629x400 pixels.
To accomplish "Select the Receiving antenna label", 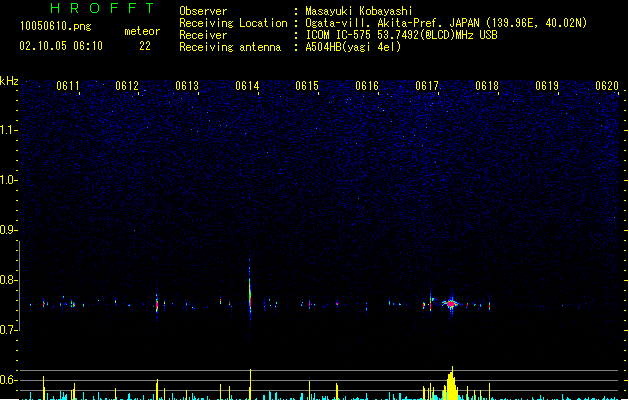I will (230, 47).
